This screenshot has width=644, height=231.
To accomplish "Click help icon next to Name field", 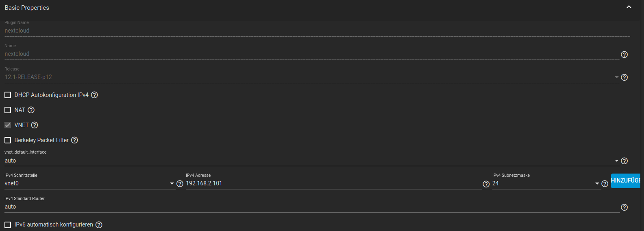I will click(x=624, y=55).
